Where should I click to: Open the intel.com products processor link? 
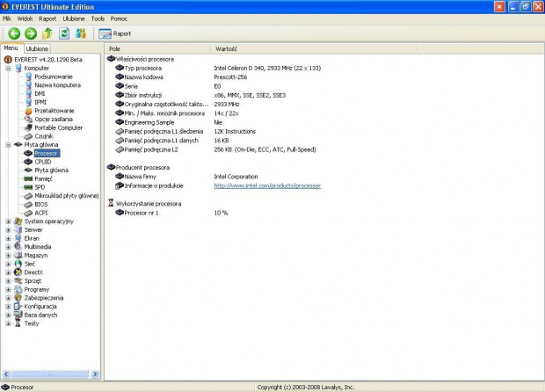pos(267,186)
